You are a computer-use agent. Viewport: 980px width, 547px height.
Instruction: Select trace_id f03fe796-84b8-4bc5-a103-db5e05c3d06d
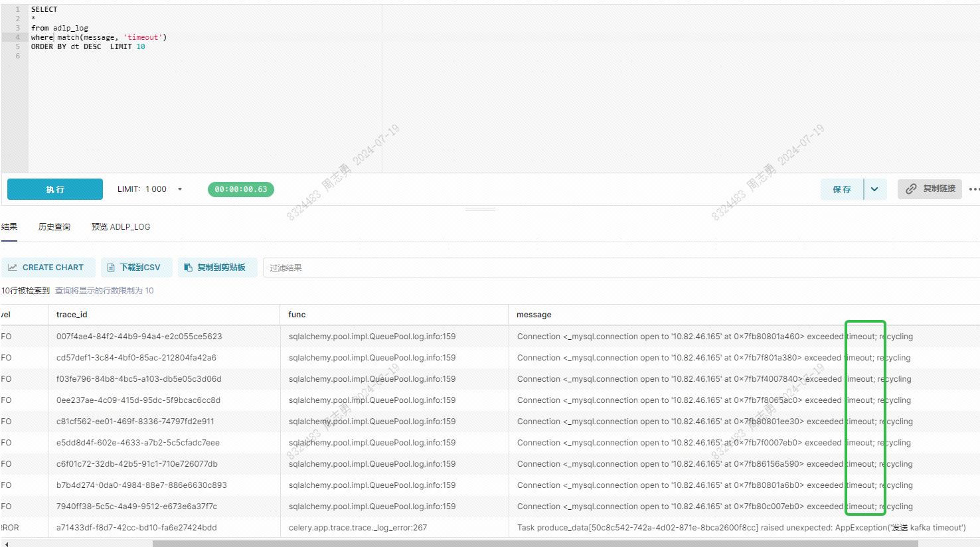point(139,379)
